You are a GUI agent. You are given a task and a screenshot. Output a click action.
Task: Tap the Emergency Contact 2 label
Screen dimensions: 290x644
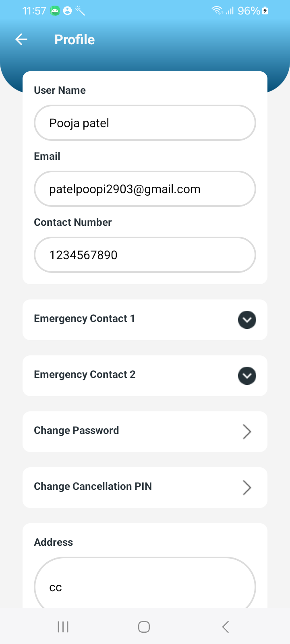point(85,375)
